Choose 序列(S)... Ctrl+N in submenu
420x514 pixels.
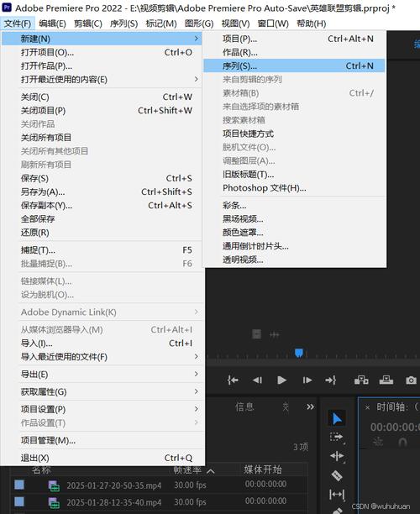click(x=294, y=66)
